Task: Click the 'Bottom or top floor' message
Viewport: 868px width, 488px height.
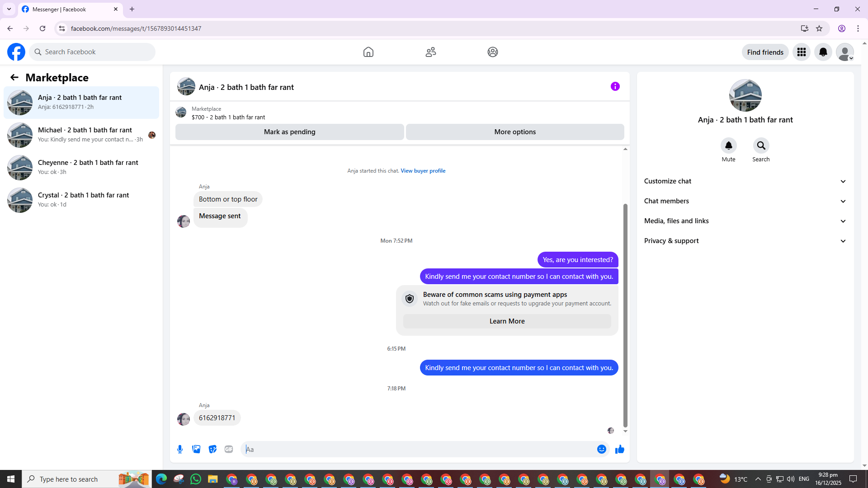Action: (x=228, y=199)
